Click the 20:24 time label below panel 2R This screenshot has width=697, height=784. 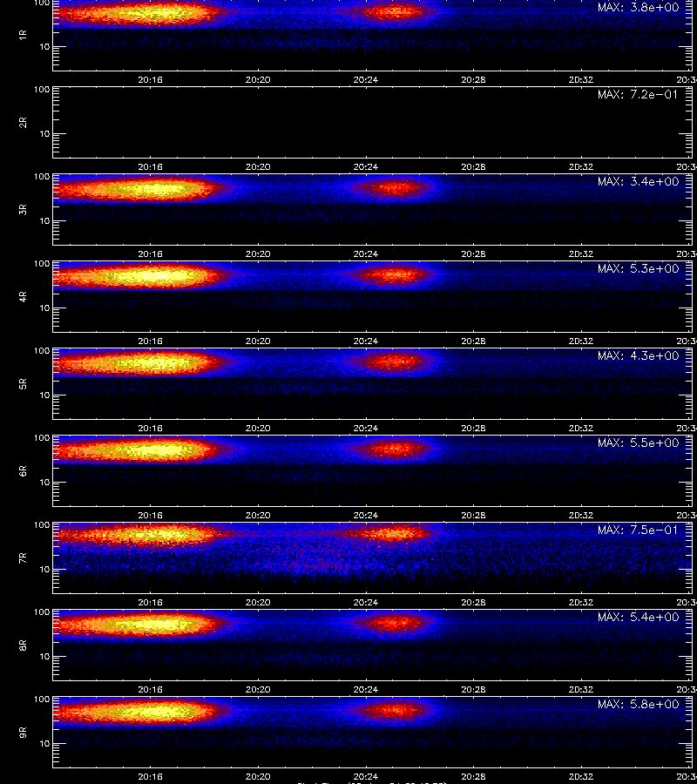[x=366, y=166]
